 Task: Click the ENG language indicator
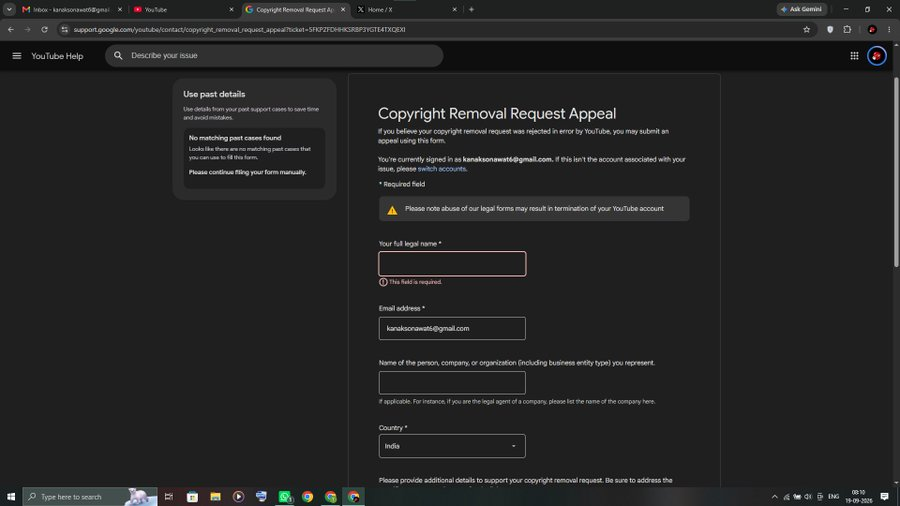tap(833, 496)
